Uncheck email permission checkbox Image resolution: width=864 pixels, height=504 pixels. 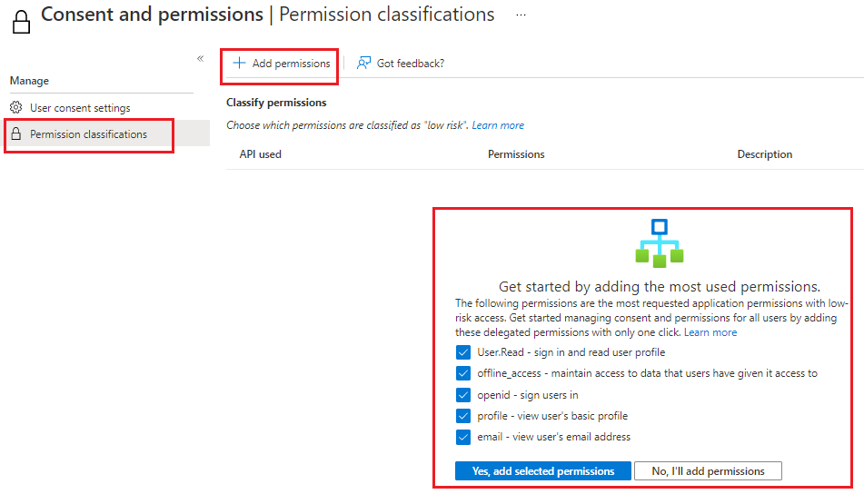coord(462,437)
